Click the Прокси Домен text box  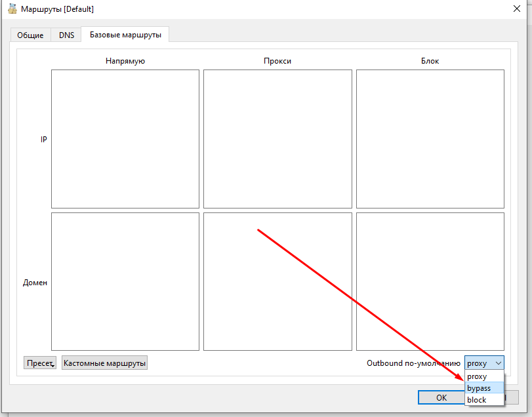[277, 281]
